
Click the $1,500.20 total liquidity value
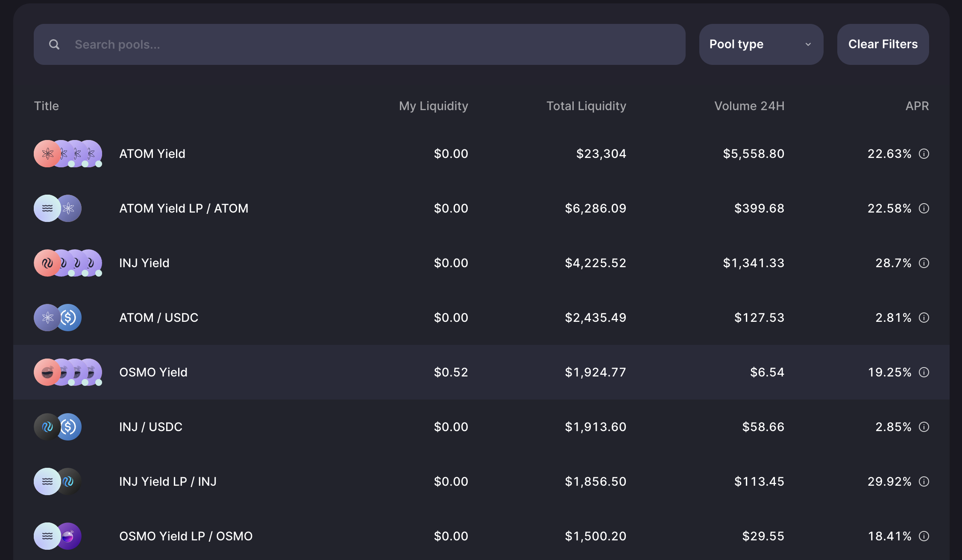(x=595, y=536)
